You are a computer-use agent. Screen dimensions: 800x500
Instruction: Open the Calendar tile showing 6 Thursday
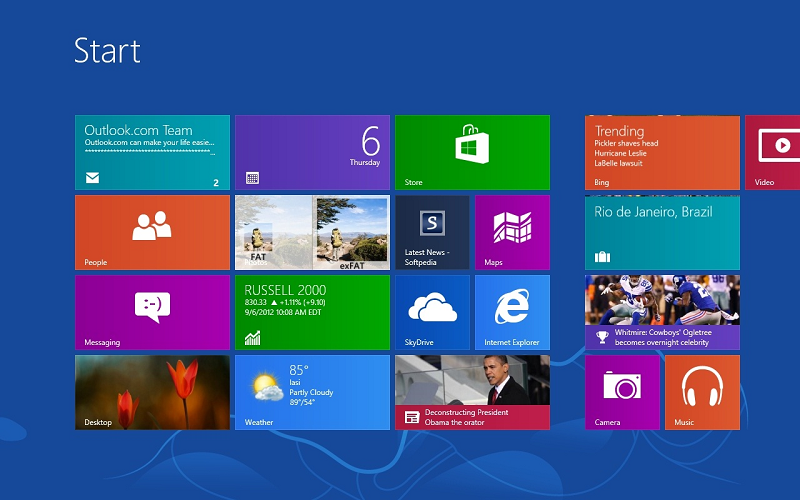(x=312, y=153)
